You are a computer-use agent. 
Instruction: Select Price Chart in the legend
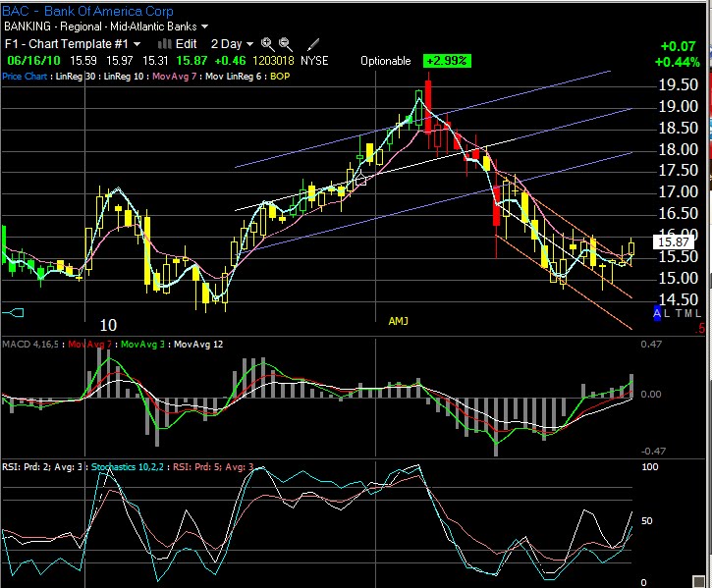25,77
